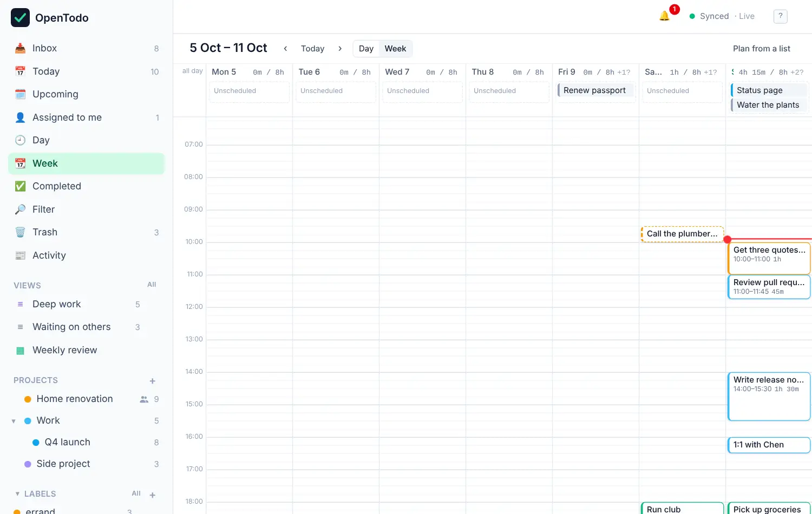Go to next week chevron
Viewport: 812px width, 514px height.
[340, 49]
